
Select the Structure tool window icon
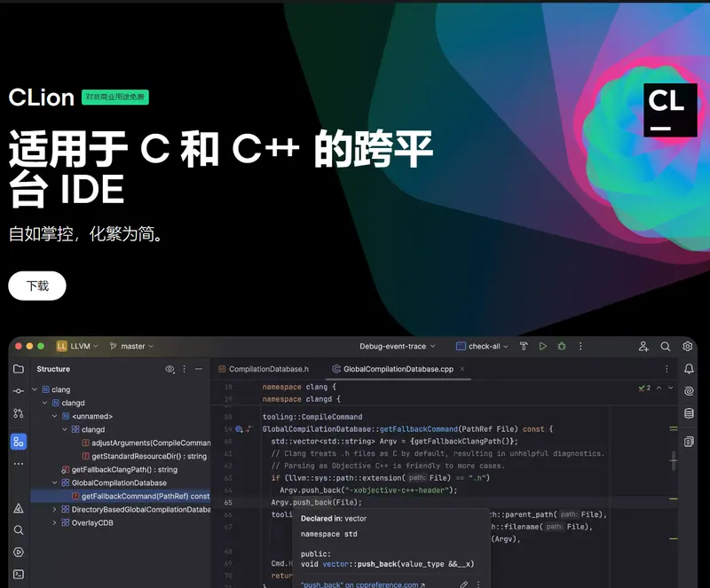click(x=19, y=442)
